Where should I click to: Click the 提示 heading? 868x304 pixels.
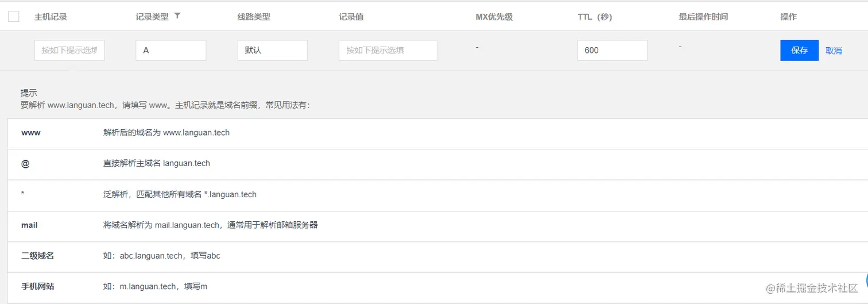(x=29, y=93)
